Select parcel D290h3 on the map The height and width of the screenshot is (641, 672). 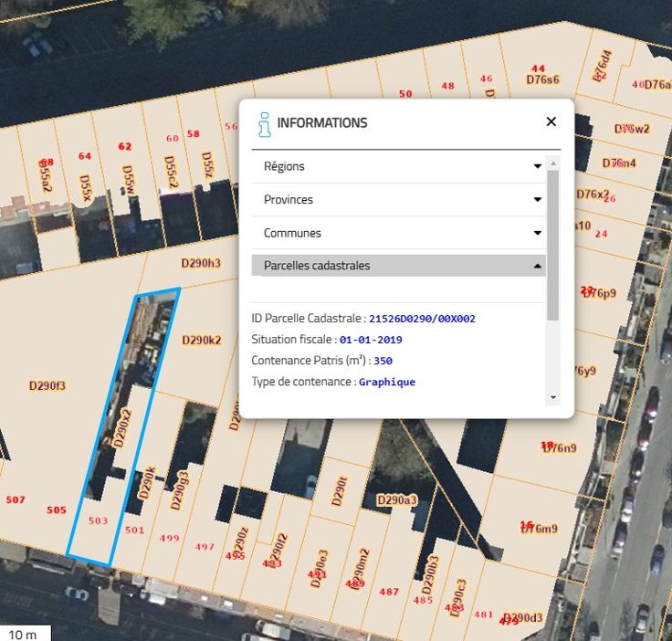click(x=201, y=264)
